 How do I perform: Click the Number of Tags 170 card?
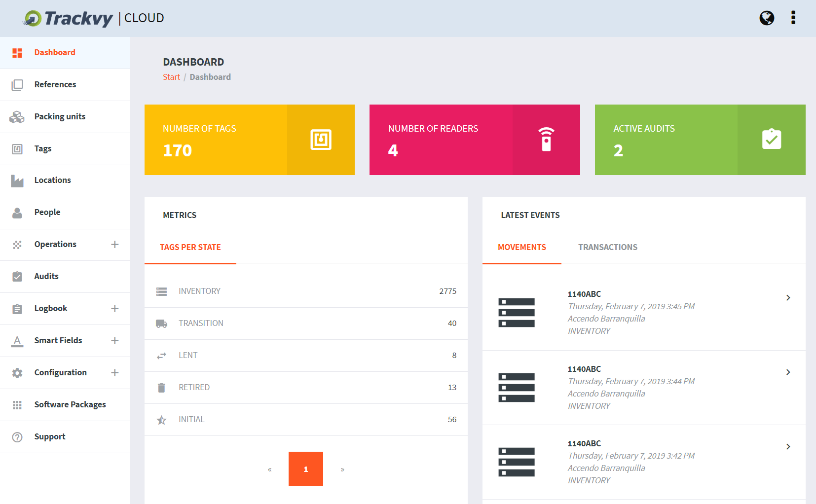pos(250,140)
